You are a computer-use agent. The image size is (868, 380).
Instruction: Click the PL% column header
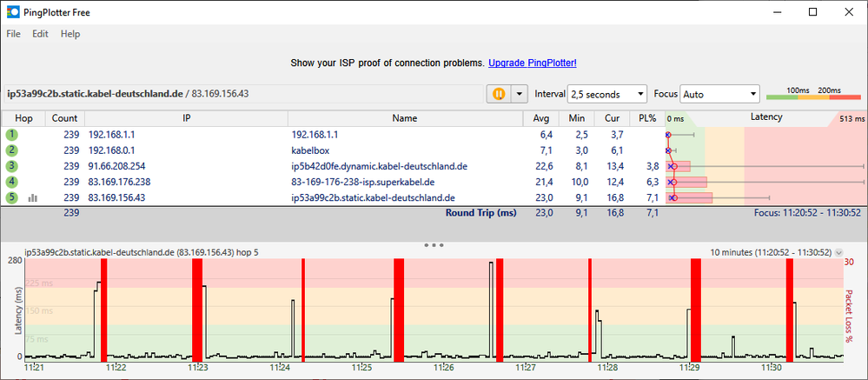(646, 118)
